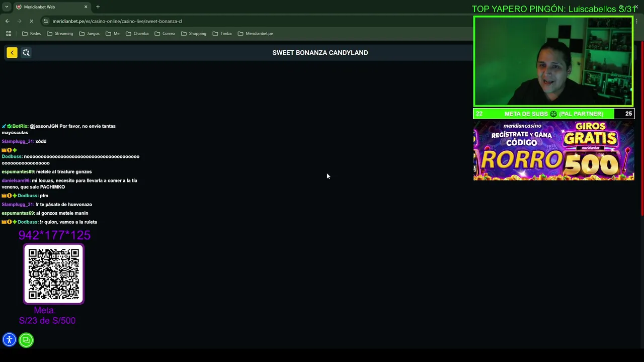Select the Meridianbet Web tab
The image size is (644, 362).
(52, 7)
